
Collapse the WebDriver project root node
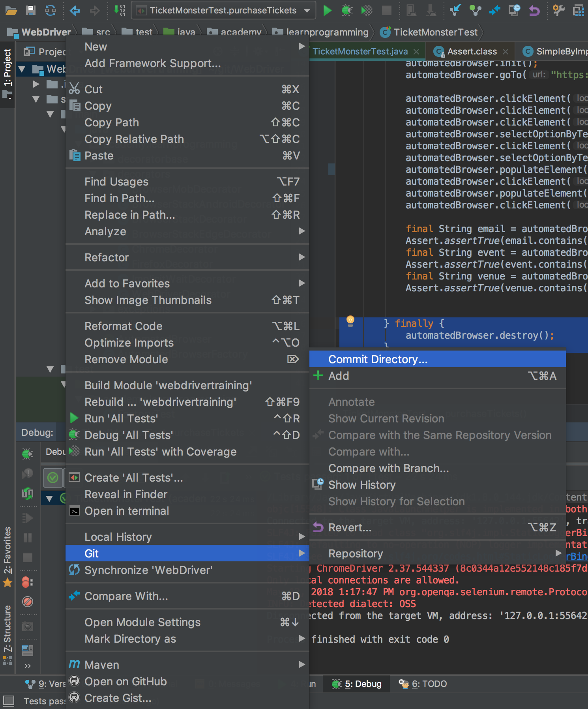tap(22, 69)
